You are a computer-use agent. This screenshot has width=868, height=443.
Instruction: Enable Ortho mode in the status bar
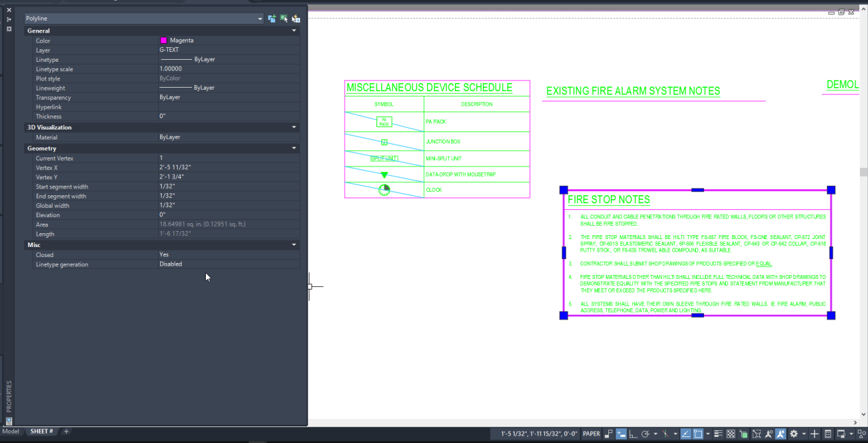tap(633, 434)
